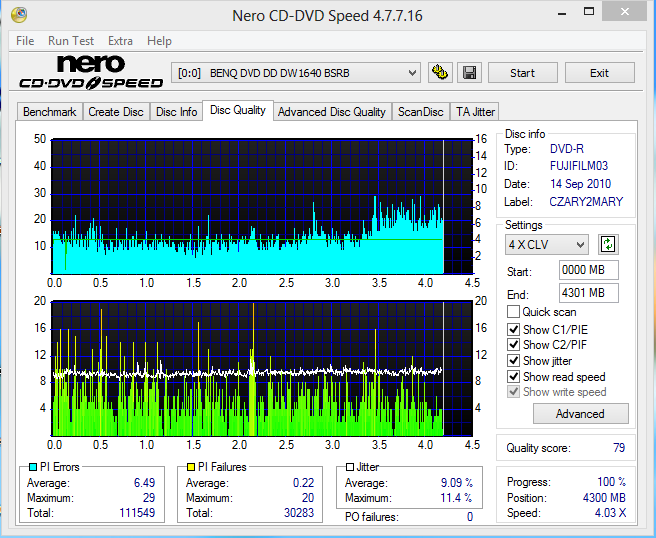This screenshot has height=538, width=656.
Task: Click the lower PI Failures graph
Action: coord(262,369)
